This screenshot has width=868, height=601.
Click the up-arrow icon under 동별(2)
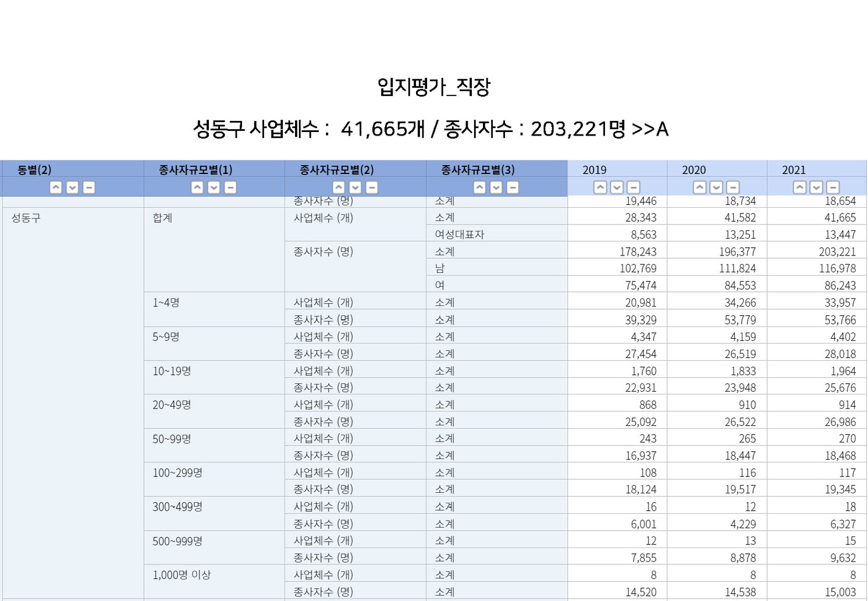[56, 187]
